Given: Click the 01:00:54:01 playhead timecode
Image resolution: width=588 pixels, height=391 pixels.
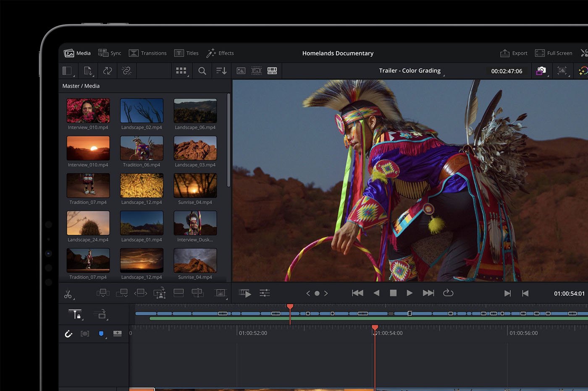Looking at the screenshot, I should 569,294.
